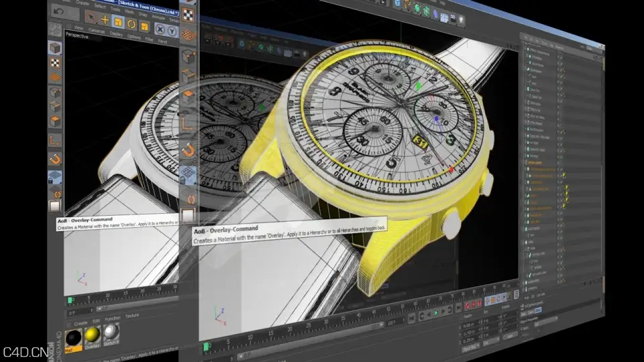Jump to end of animation in front window
The image size is (644, 362).
click(x=458, y=308)
